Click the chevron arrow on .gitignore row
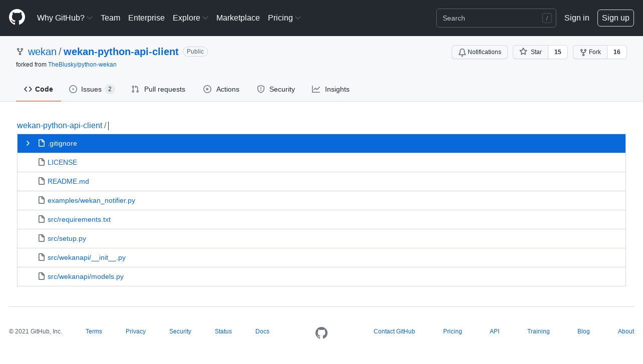Screen dimensions: 643x364 28,143
